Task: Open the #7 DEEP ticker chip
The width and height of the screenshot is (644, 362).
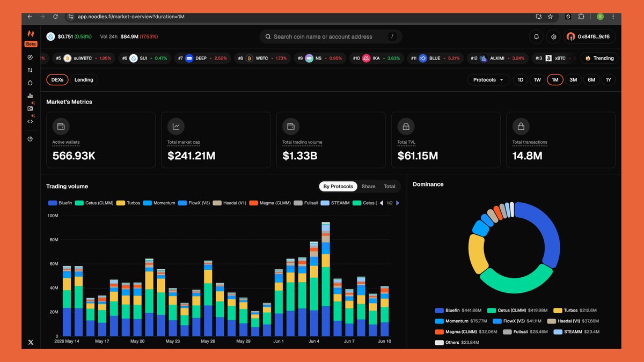Action: 202,58
